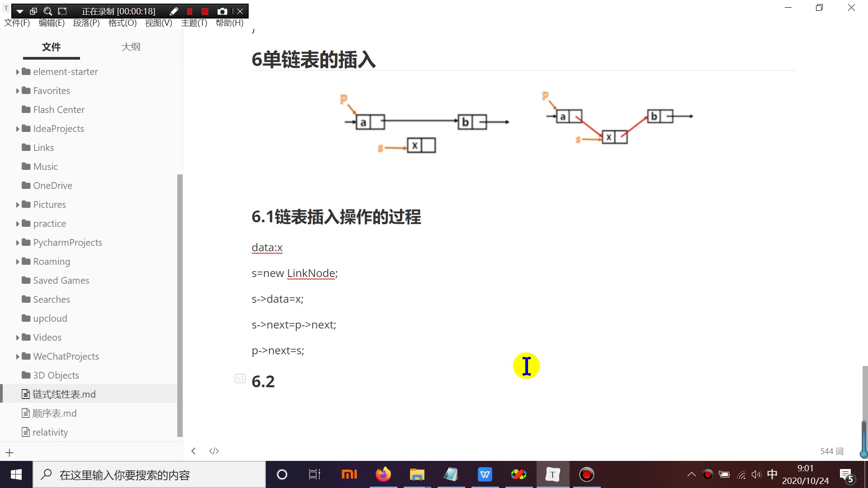Open 帮助 menu in toolbar
Screen dimensions: 868x488
[x=228, y=23]
